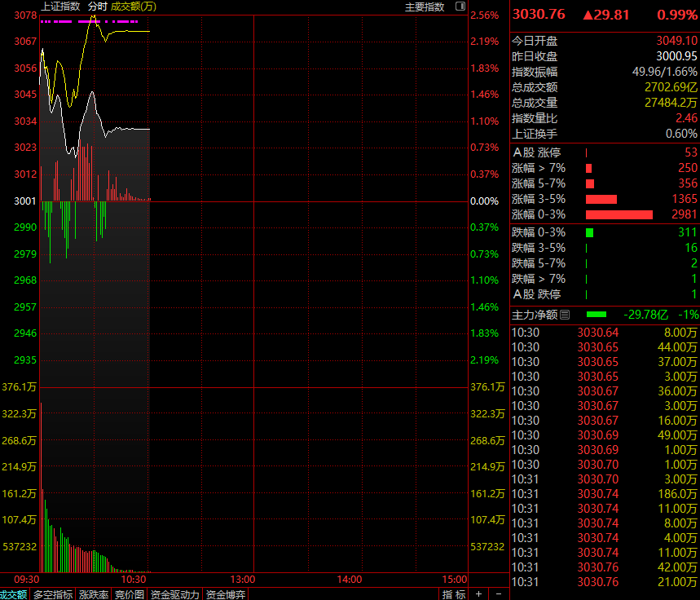700x600 pixels.
Task: Switch to the 涨跌率 tab
Action: 93,594
